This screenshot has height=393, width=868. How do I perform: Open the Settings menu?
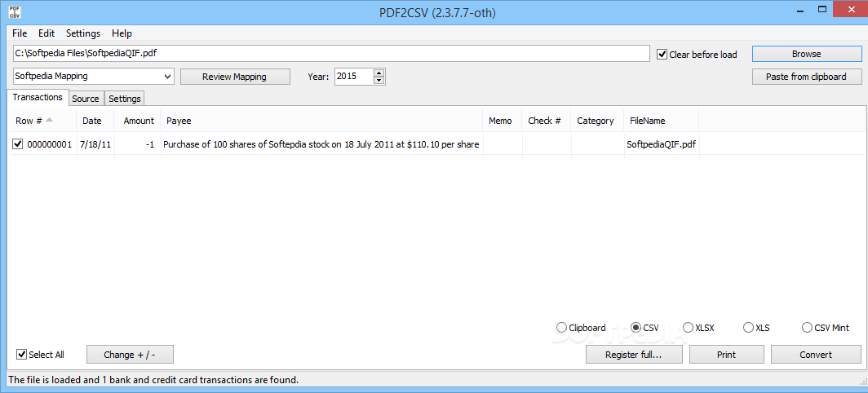pyautogui.click(x=83, y=33)
